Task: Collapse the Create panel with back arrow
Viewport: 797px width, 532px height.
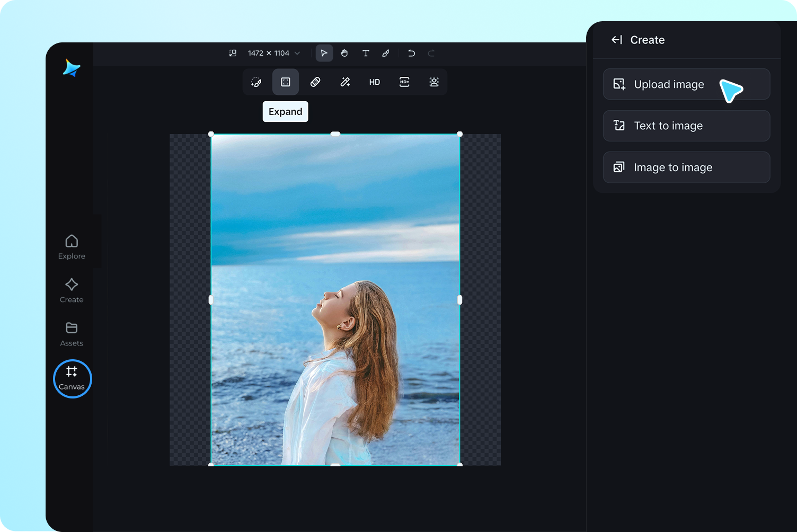Action: coord(617,40)
